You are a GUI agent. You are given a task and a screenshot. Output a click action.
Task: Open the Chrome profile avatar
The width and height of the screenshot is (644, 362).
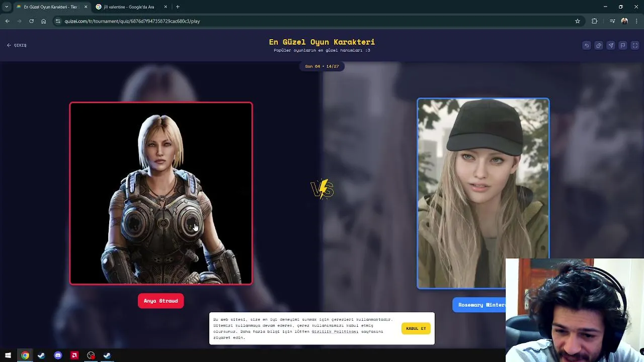tap(624, 21)
